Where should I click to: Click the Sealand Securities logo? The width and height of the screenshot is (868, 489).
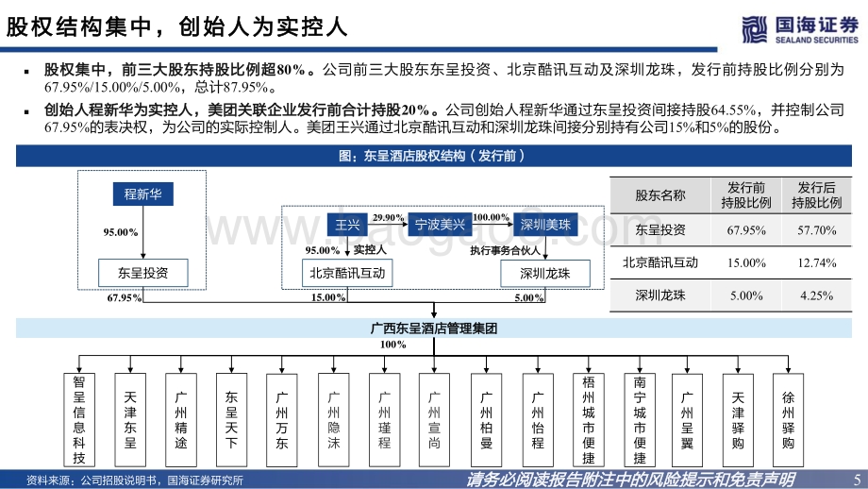[x=800, y=29]
